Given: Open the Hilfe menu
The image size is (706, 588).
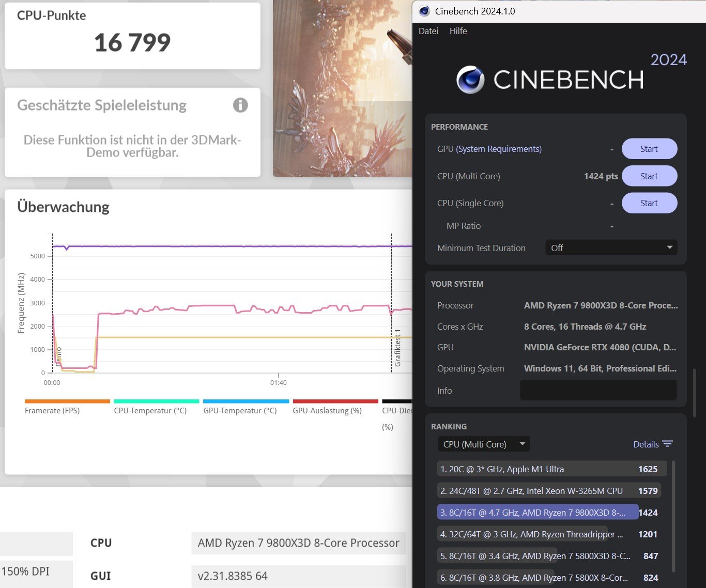Looking at the screenshot, I should [458, 31].
